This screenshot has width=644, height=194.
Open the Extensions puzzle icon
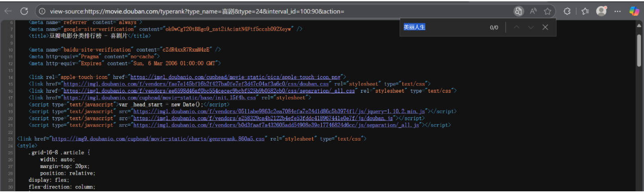(x=567, y=11)
